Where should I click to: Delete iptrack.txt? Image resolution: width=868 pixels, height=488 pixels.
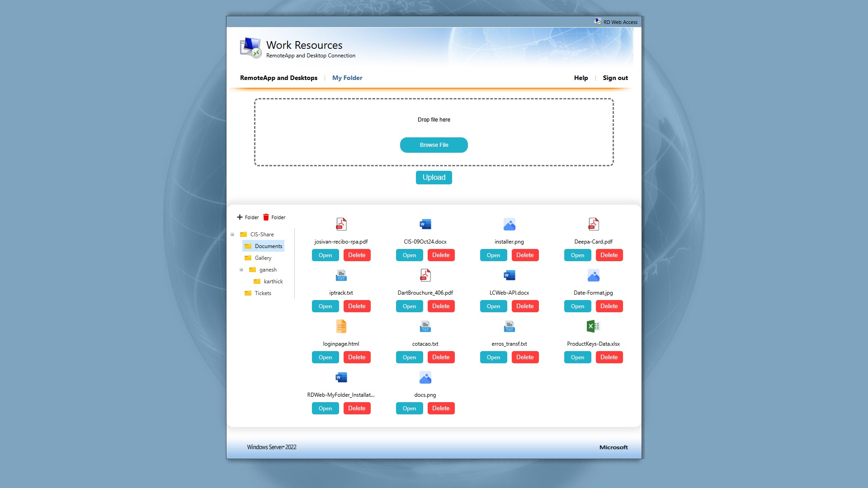pyautogui.click(x=357, y=306)
